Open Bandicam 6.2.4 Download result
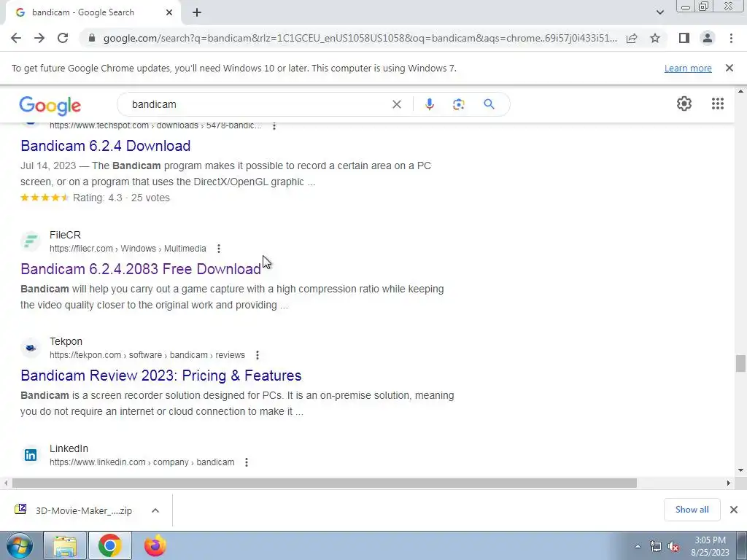Image resolution: width=747 pixels, height=560 pixels. 105,146
